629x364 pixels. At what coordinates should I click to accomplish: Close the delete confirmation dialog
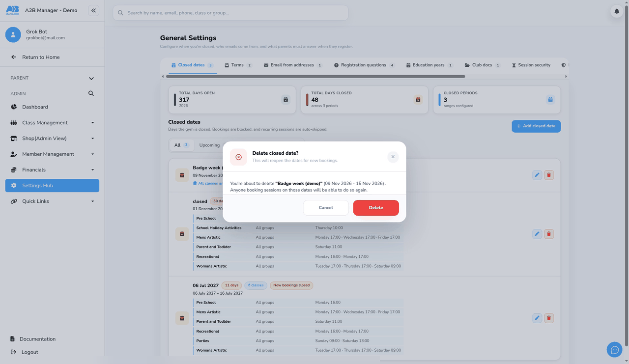point(393,157)
